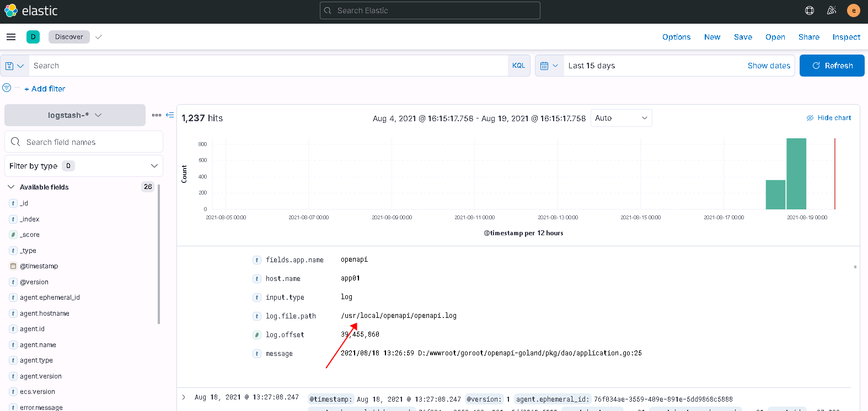Open the Auto interval dropdown
The image size is (868, 411).
[x=621, y=118]
